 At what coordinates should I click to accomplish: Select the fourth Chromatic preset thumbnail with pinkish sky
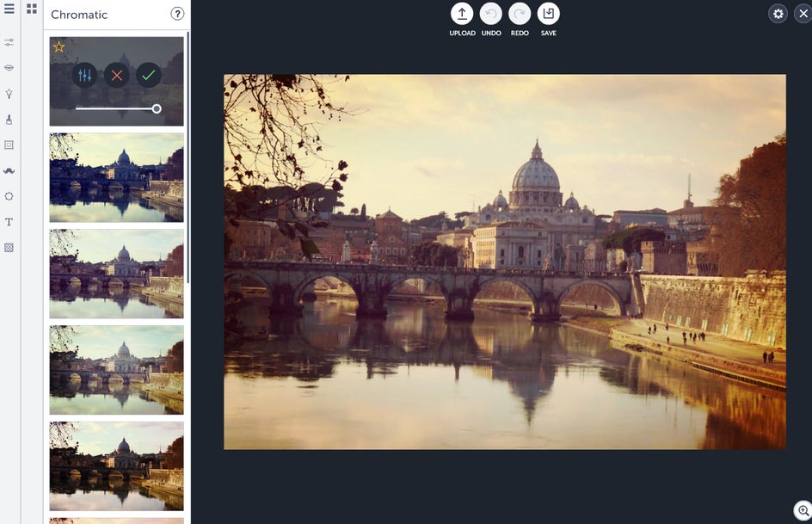116,466
